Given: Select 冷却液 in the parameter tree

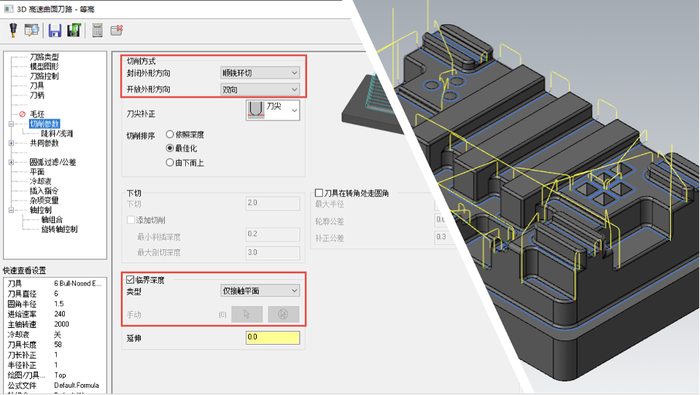Looking at the screenshot, I should pos(41,181).
